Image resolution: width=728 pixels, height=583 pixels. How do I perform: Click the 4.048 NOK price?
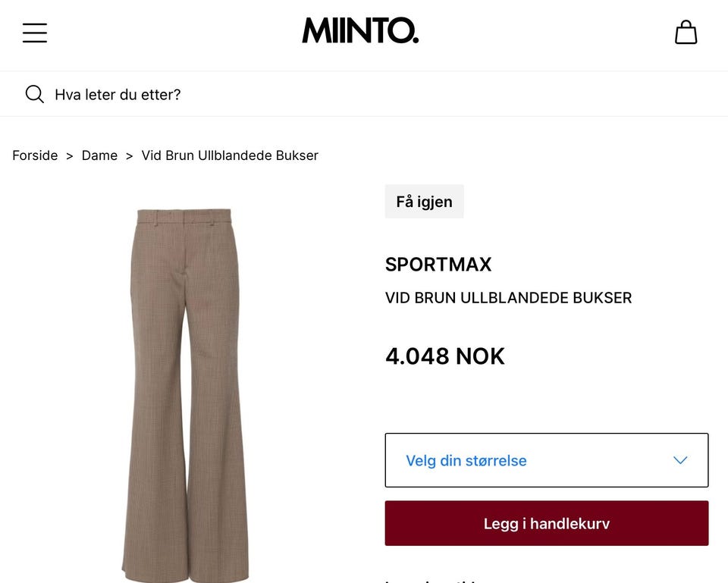445,356
